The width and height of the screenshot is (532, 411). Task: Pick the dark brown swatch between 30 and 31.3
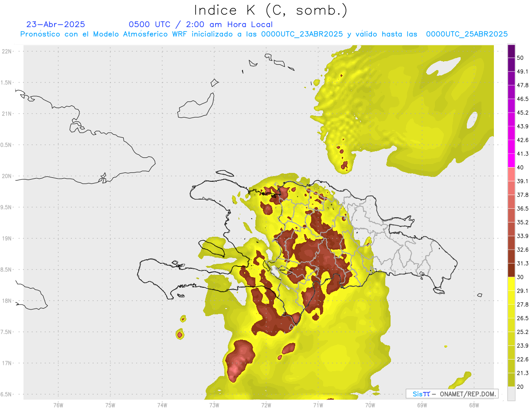(x=511, y=270)
